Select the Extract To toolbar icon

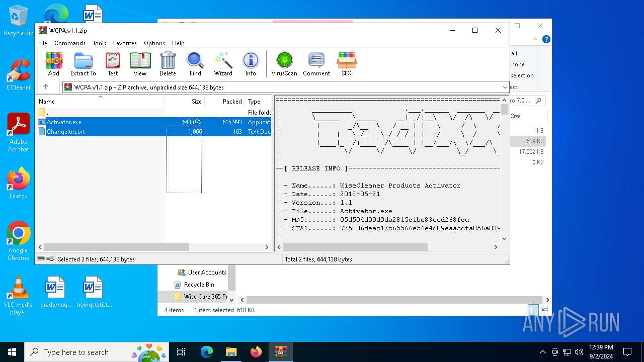pyautogui.click(x=83, y=64)
